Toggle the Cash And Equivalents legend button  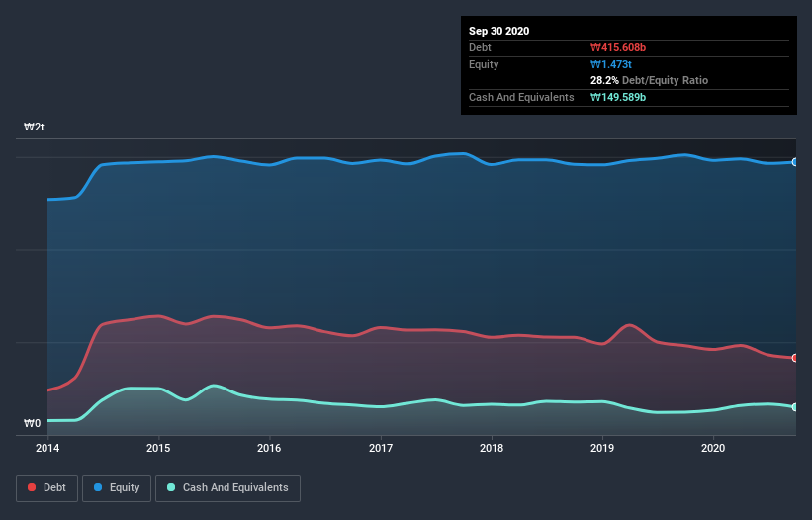point(227,488)
